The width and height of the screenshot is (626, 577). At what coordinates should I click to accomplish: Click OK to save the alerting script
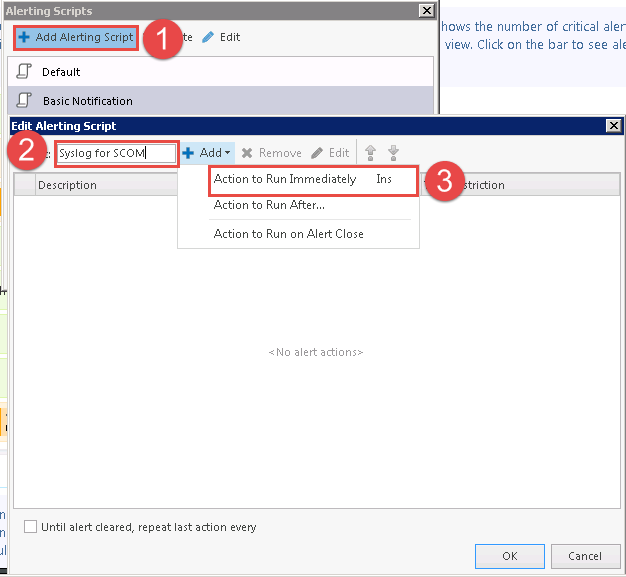[509, 556]
